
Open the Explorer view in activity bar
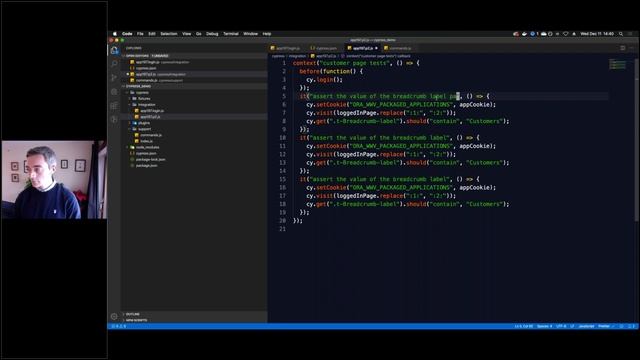coord(114,50)
